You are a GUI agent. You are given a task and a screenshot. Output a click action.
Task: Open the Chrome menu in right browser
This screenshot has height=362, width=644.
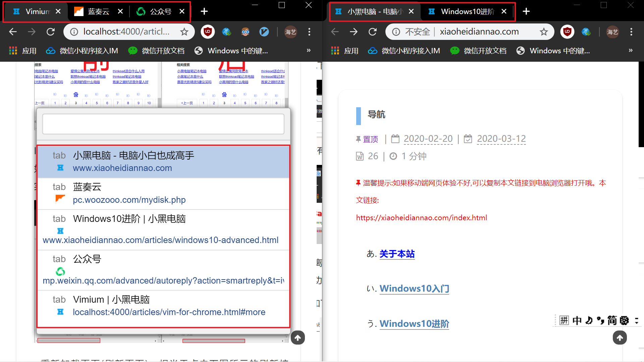coord(631,32)
